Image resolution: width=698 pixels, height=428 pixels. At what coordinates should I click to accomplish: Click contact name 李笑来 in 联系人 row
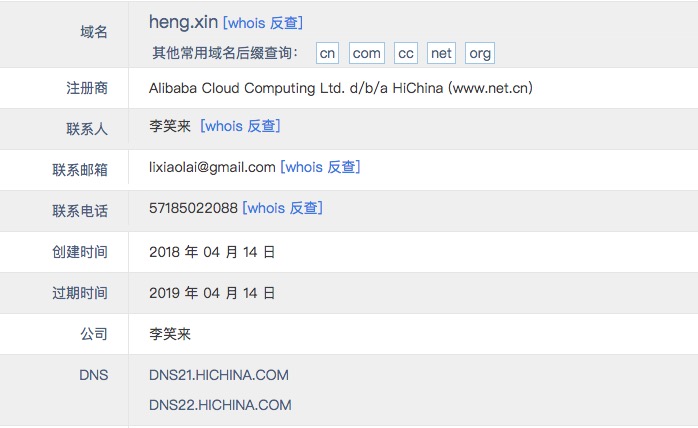point(170,126)
